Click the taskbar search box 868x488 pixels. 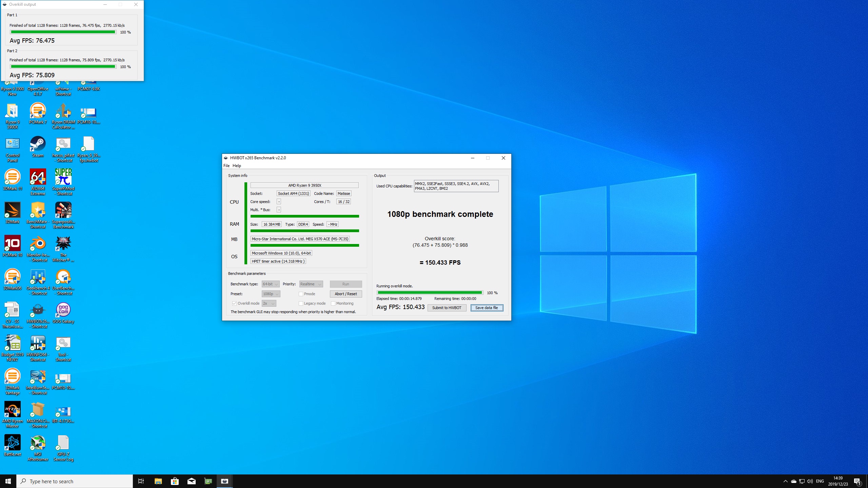click(x=75, y=481)
